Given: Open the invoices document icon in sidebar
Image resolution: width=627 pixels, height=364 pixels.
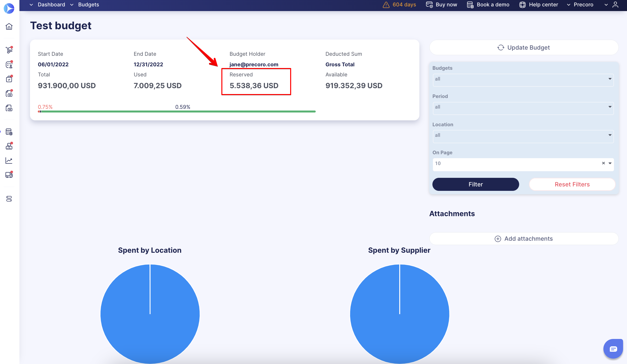Looking at the screenshot, I should point(9,94).
